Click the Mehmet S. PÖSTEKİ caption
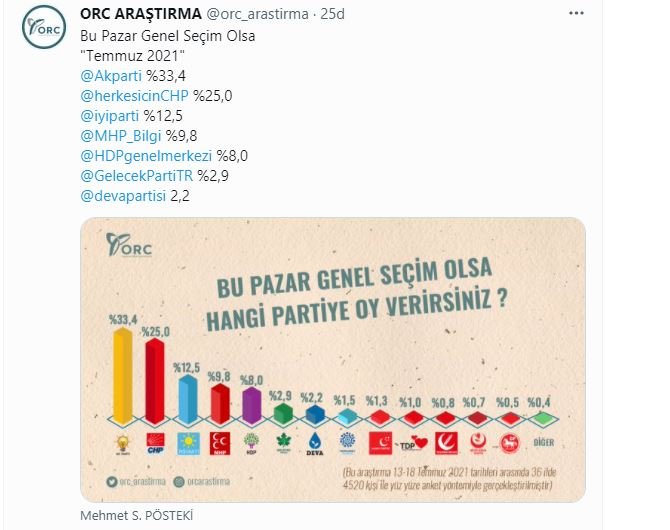 (x=137, y=515)
